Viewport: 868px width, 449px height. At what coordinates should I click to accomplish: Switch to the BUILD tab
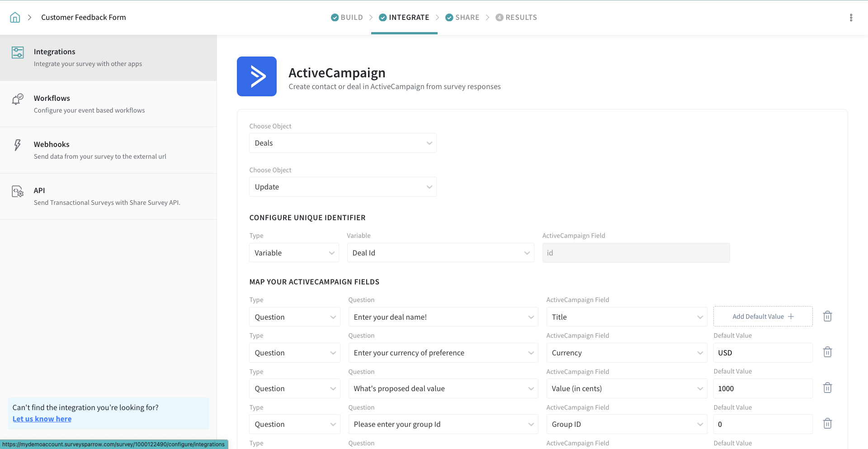pyautogui.click(x=347, y=18)
